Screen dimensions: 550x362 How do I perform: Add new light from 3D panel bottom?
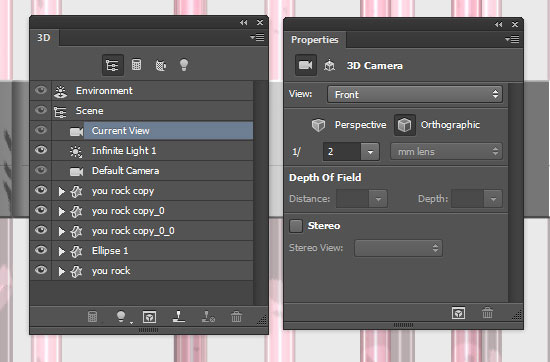coord(121,317)
